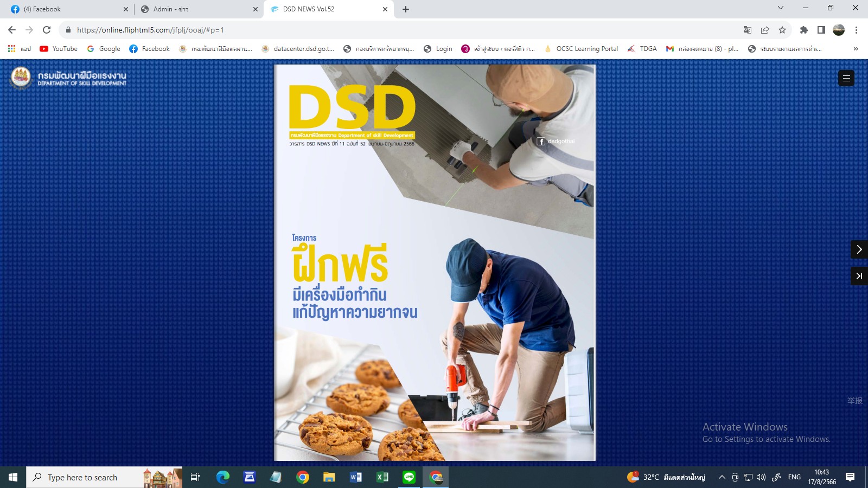Open the Chrome extensions puzzle icon
This screenshot has height=488, width=868.
point(804,30)
